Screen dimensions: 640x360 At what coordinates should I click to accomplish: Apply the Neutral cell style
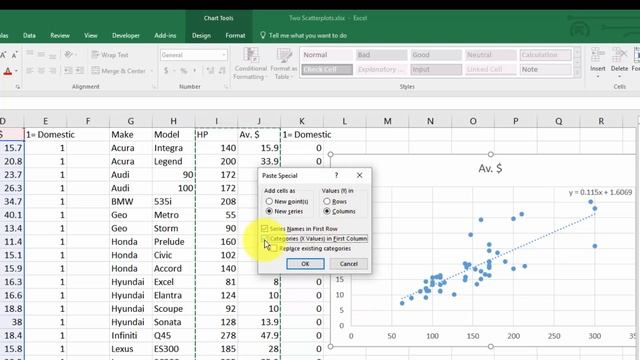coord(490,55)
